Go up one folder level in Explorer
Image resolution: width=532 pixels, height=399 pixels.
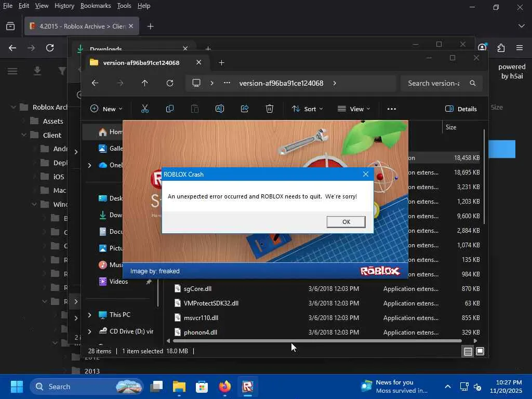[x=145, y=83]
